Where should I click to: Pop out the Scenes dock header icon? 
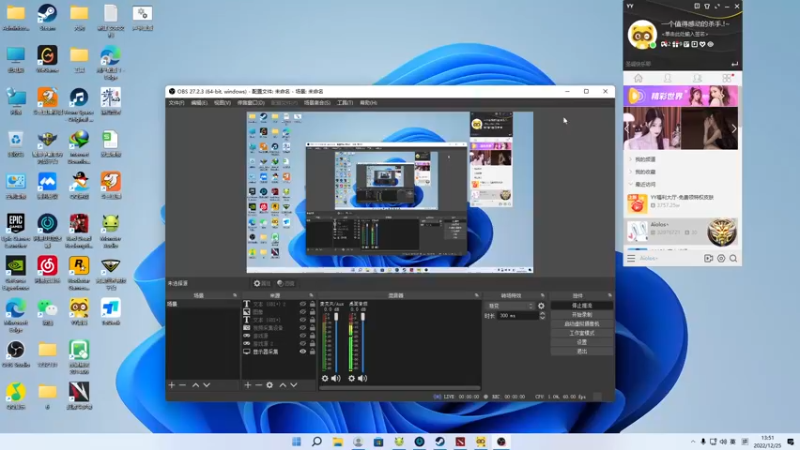[235, 295]
